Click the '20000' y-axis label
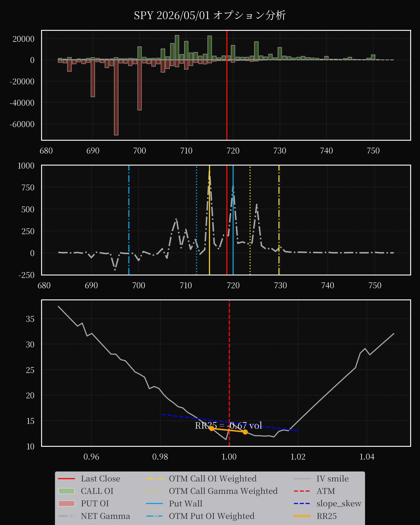The image size is (420, 525). click(23, 39)
